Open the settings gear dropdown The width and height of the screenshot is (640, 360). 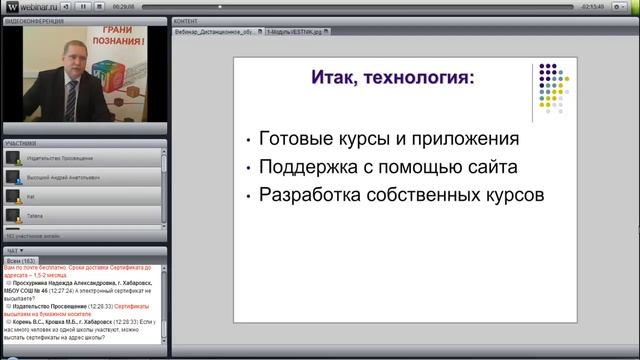click(x=619, y=7)
